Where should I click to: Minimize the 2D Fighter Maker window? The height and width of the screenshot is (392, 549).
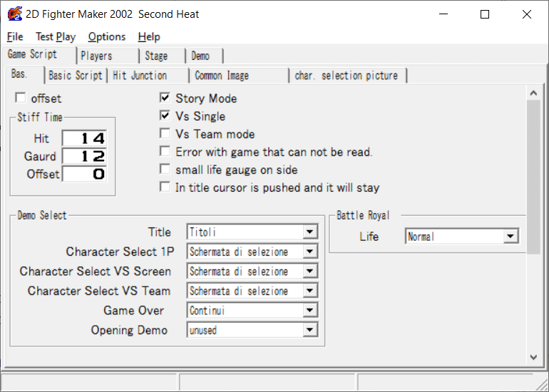tap(443, 14)
